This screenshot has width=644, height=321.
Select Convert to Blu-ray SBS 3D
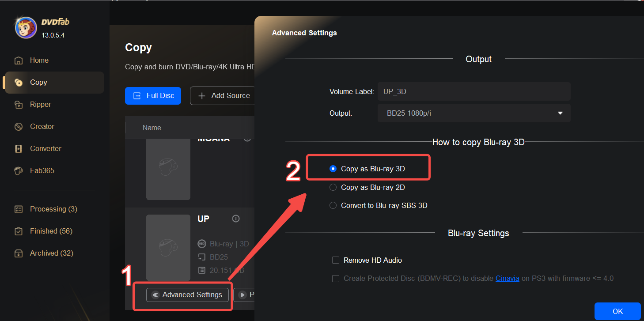click(333, 205)
